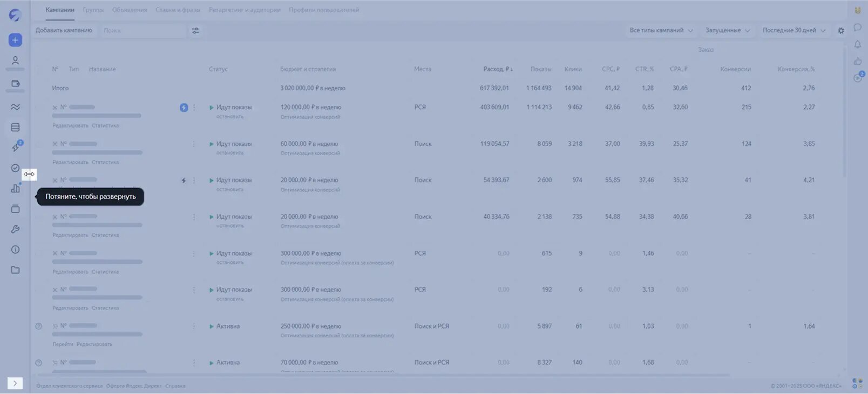This screenshot has height=394, width=868.
Task: Open the Справка footer link
Action: point(175,386)
